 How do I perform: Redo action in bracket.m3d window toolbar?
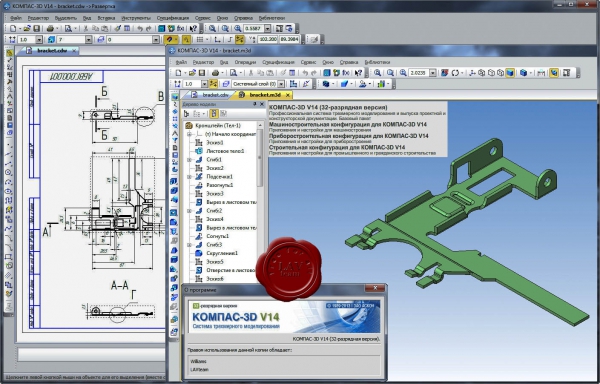[x=314, y=73]
